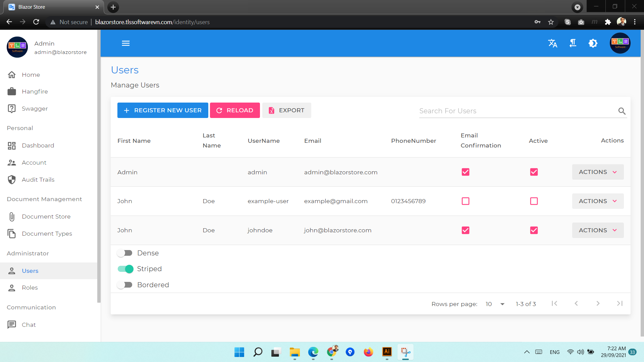Enable the Dense table toggle

tap(125, 253)
